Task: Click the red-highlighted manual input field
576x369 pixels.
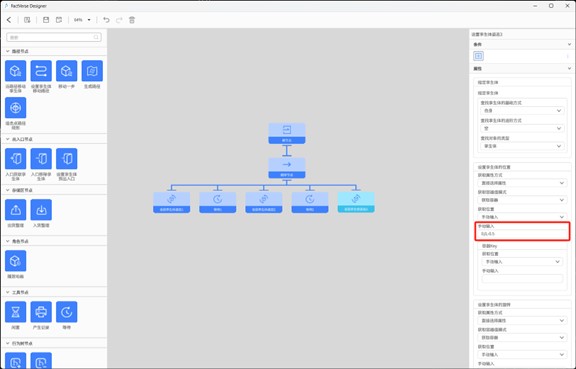Action: pyautogui.click(x=522, y=234)
